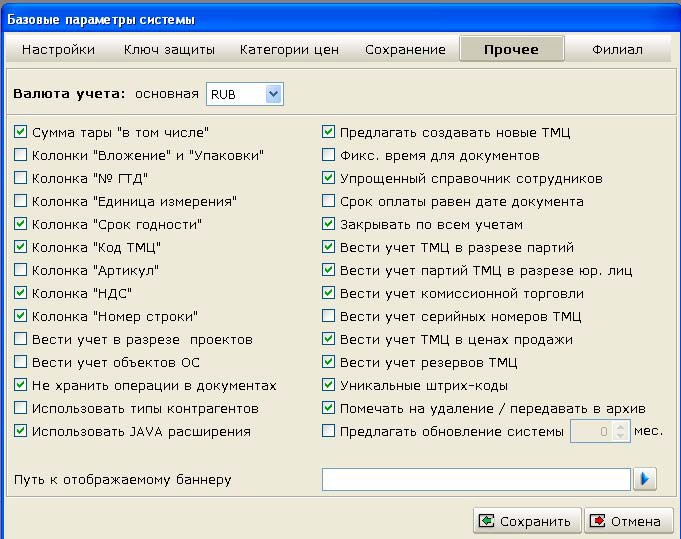Image resolution: width=681 pixels, height=539 pixels.
Task: Enable Предлагать обновление системы
Action: [328, 431]
